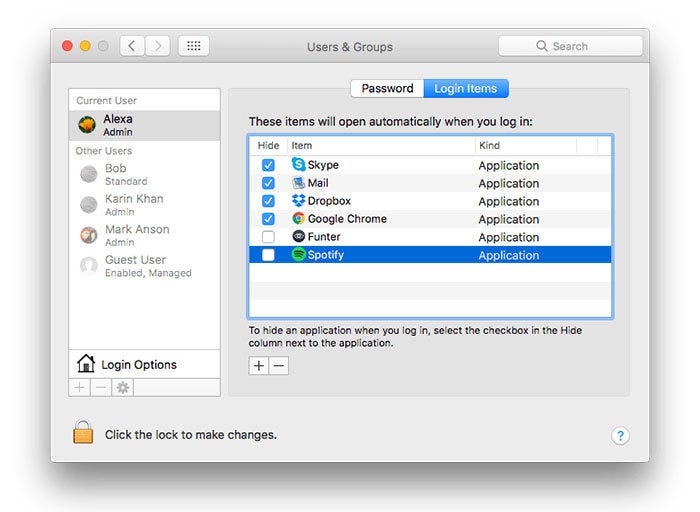This screenshot has height=512, width=700.
Task: Click the Dropbox app icon in list
Action: click(298, 201)
